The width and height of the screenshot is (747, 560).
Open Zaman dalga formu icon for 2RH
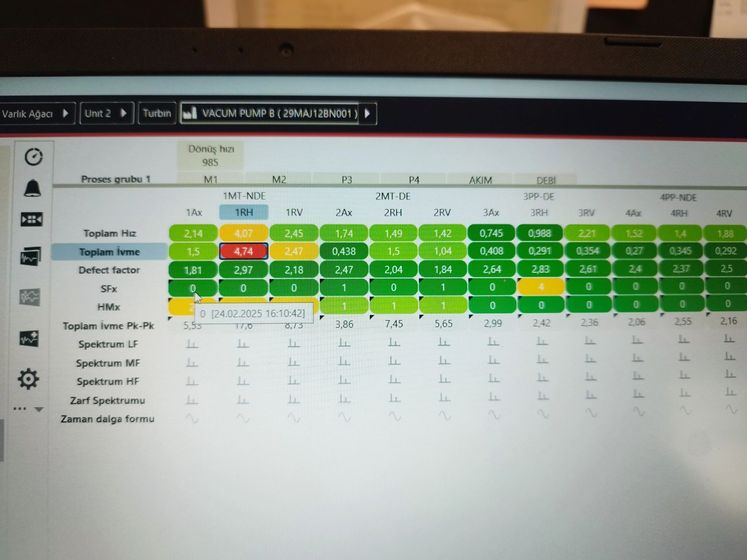(x=395, y=416)
